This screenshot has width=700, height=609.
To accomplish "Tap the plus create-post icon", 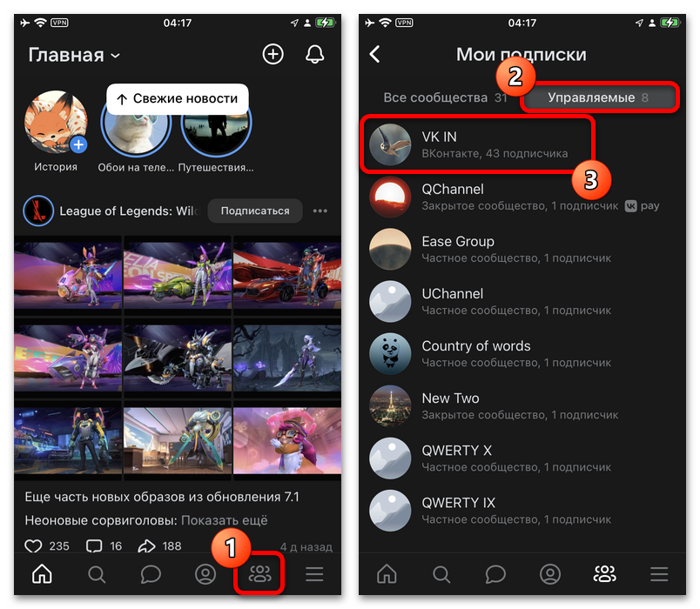I will tap(273, 55).
